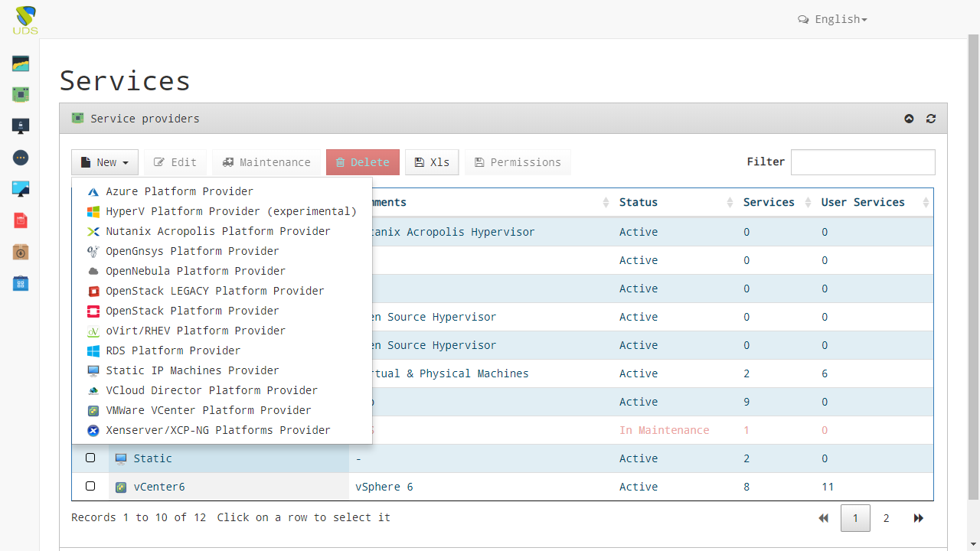Image resolution: width=980 pixels, height=551 pixels.
Task: Export table with Xls button
Action: tap(432, 162)
